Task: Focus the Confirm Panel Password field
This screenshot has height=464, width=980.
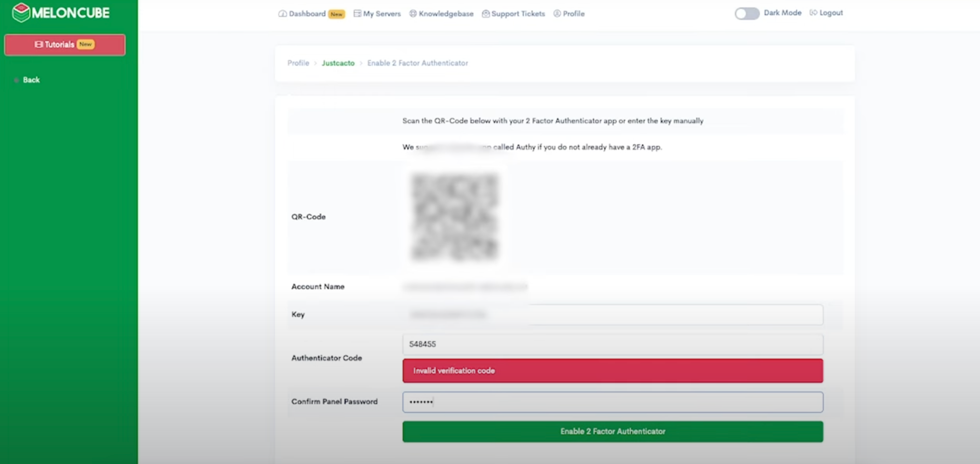Action: pyautogui.click(x=613, y=402)
